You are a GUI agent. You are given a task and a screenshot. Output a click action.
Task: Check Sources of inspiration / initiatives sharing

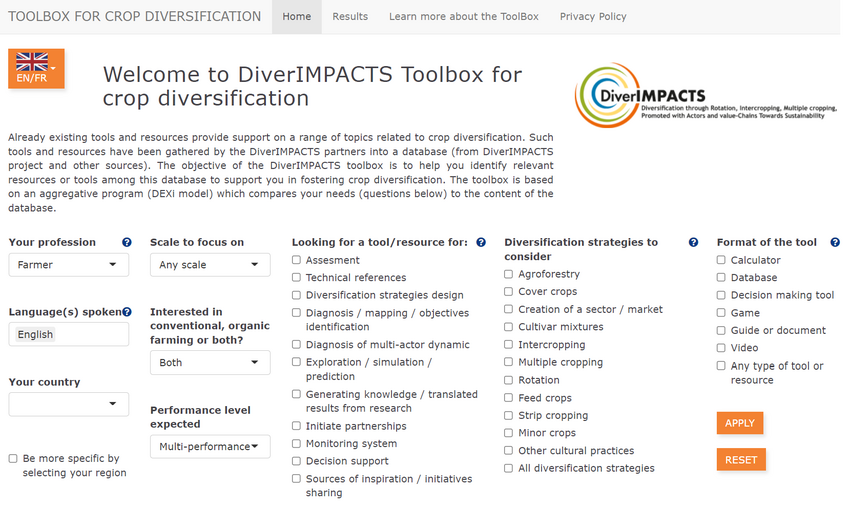[x=296, y=479]
